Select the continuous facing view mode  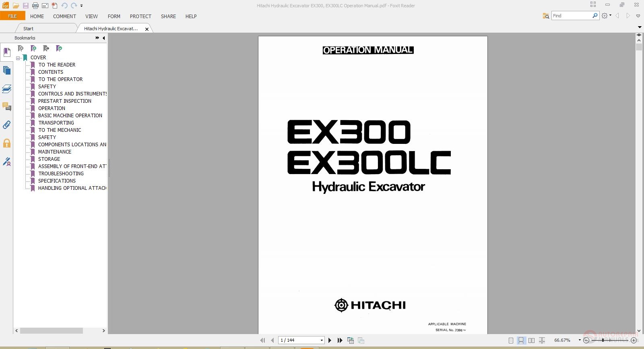click(542, 341)
